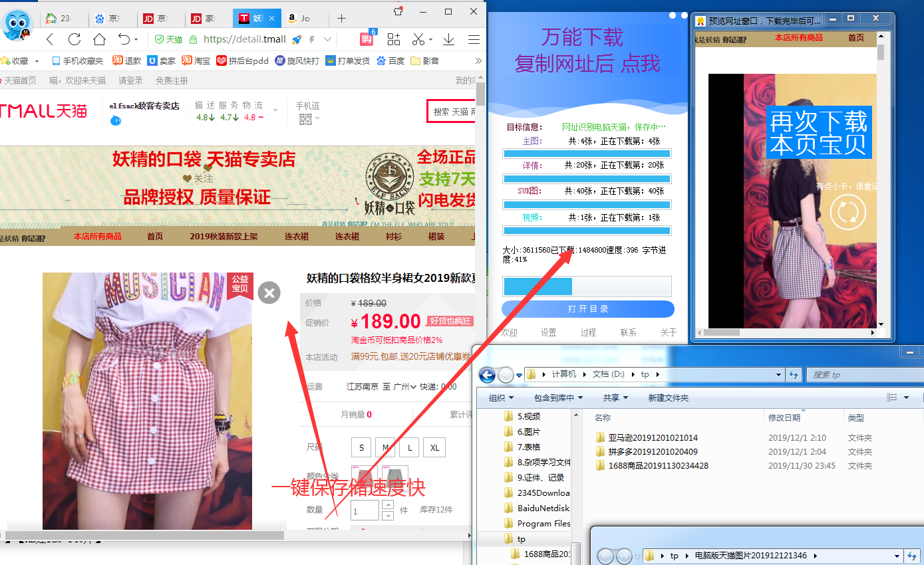Click the 免费注册 link
Viewport: 924px width, 565px height.
tap(172, 80)
